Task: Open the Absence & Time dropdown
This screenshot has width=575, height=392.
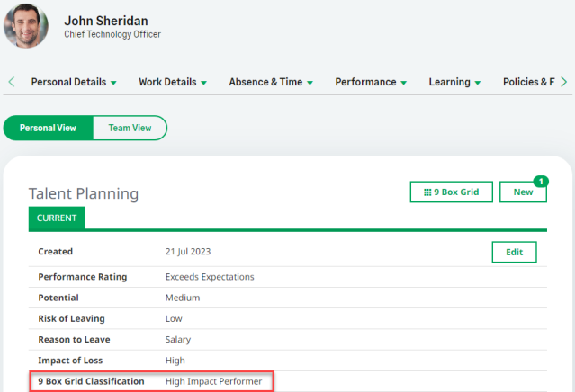Action: (x=270, y=82)
